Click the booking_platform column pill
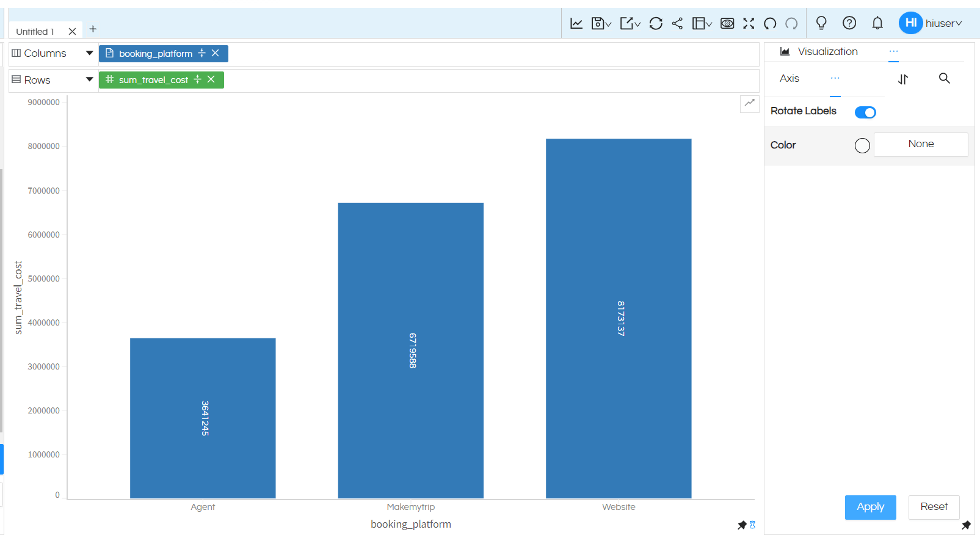This screenshot has height=535, width=980. click(164, 54)
